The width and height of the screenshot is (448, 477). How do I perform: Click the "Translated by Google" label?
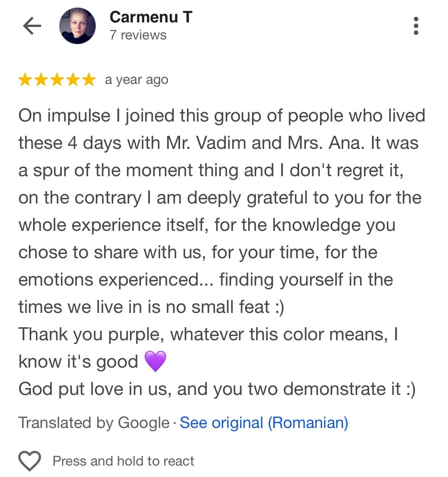pyautogui.click(x=94, y=423)
